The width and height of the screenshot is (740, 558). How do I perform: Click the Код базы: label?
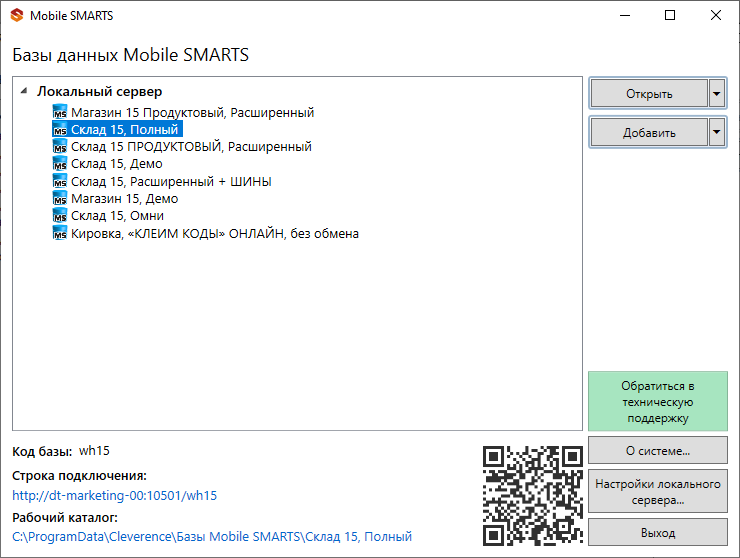pos(42,452)
